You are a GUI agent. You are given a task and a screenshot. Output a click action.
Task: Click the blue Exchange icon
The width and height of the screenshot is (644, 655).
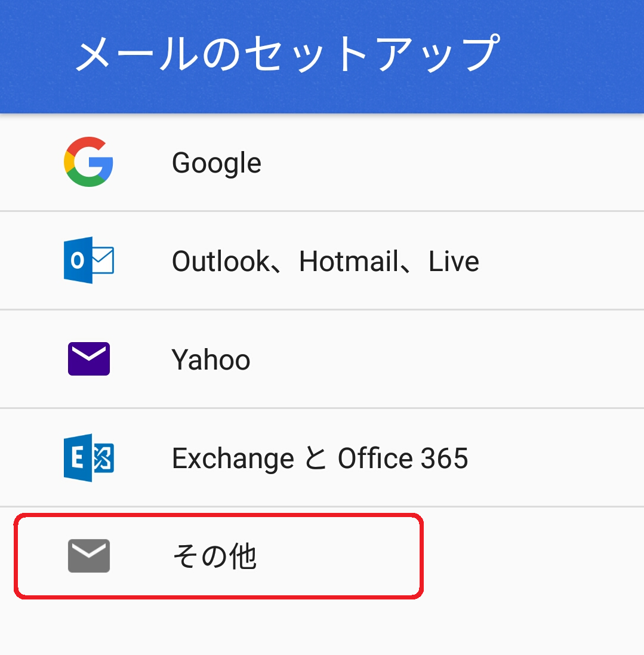88,458
